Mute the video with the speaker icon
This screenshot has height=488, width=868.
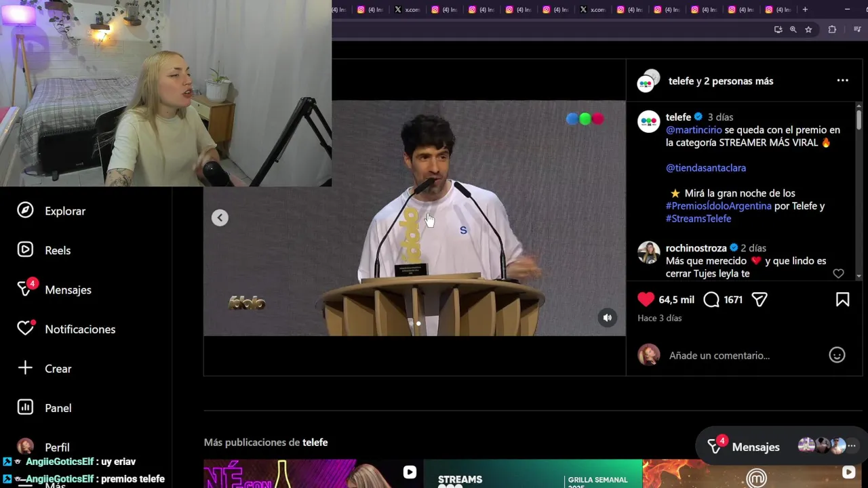pos(608,317)
